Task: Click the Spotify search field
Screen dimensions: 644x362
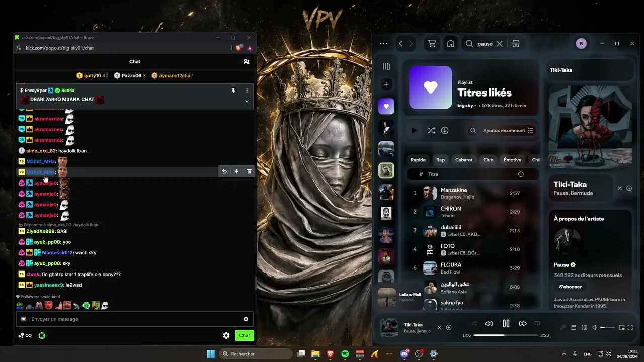Action: [x=485, y=44]
